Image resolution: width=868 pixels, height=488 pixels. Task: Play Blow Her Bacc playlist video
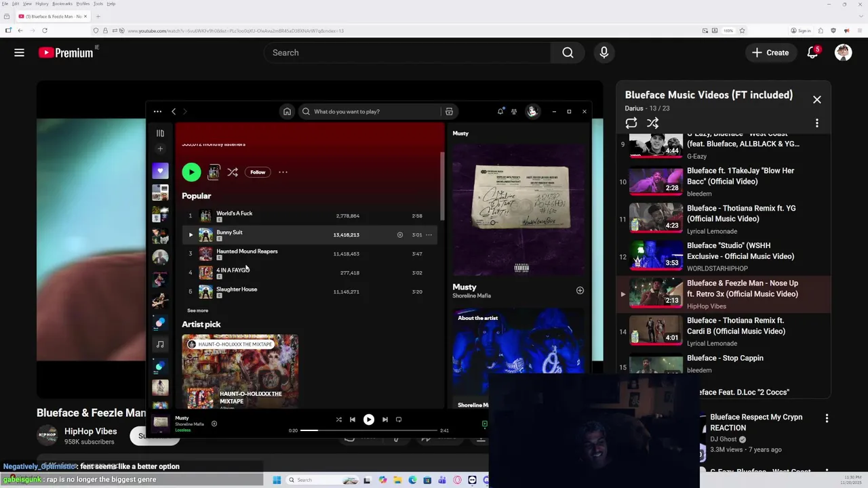[x=723, y=182]
